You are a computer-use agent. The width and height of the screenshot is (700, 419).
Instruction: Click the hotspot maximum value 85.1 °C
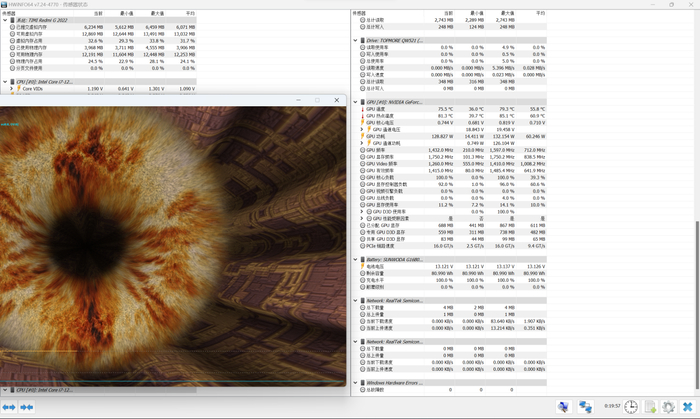[x=507, y=116]
